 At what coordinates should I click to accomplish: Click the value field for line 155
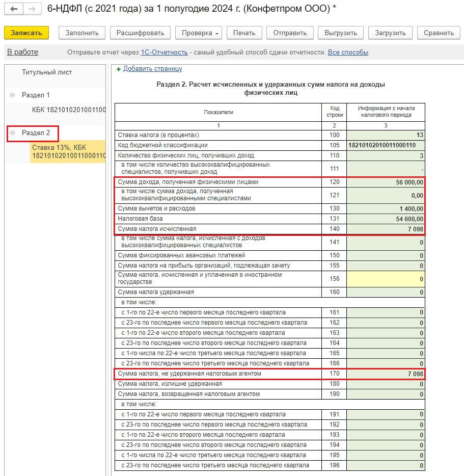tap(386, 266)
